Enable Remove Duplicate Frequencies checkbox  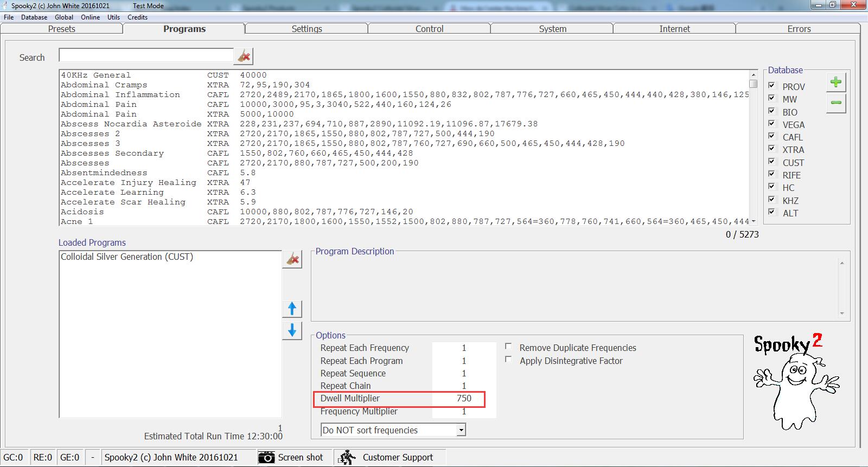click(508, 347)
